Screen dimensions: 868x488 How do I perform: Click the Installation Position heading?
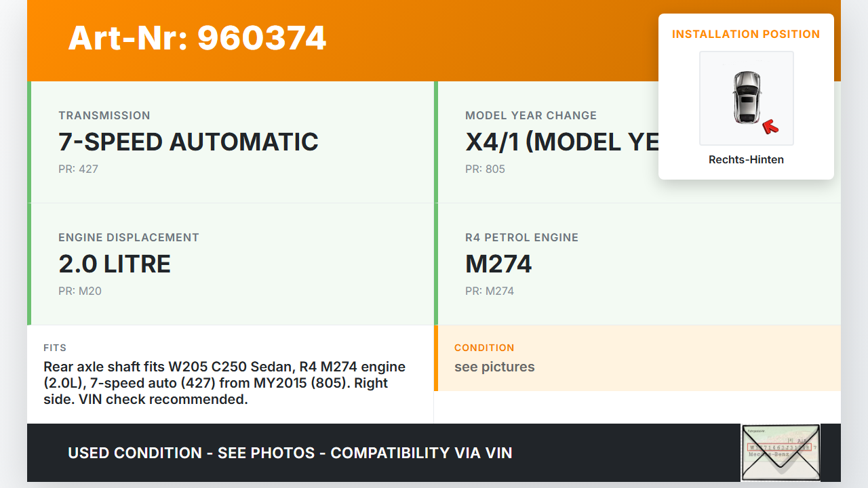tap(746, 34)
